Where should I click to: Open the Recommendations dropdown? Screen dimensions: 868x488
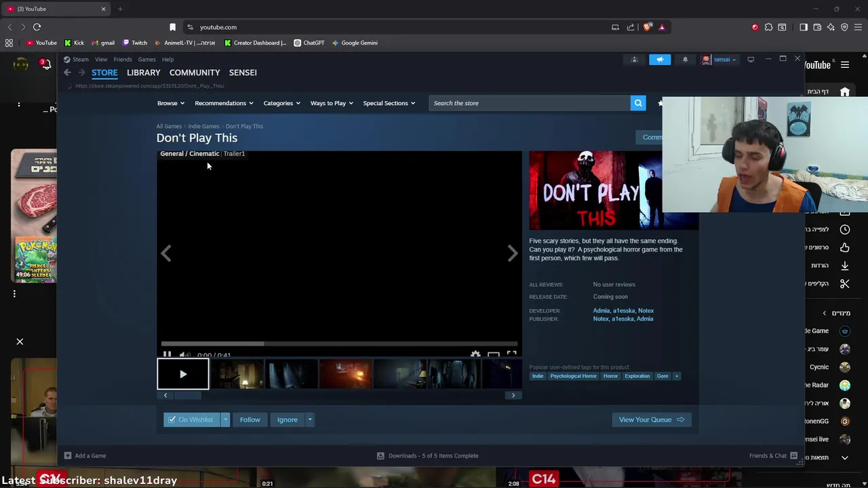224,103
